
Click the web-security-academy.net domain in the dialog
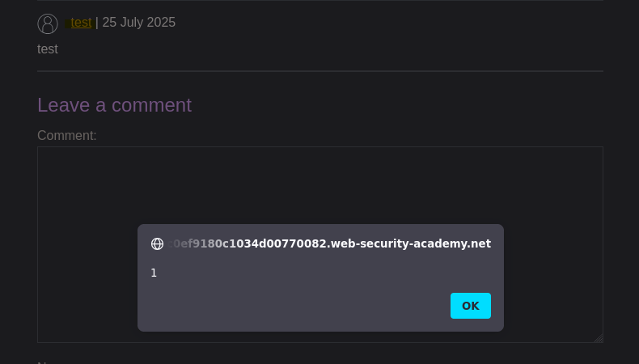coord(409,243)
